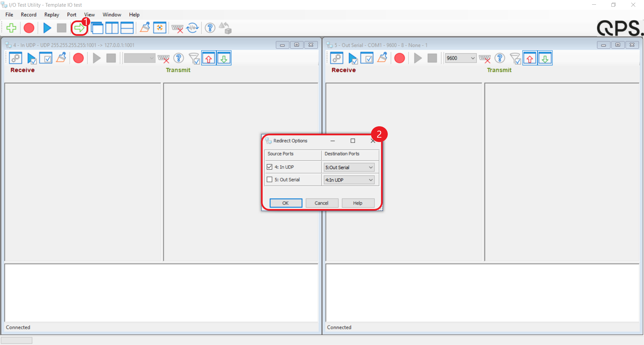Toggle the red up-arrow pane button in Out Serial window

(x=530, y=58)
